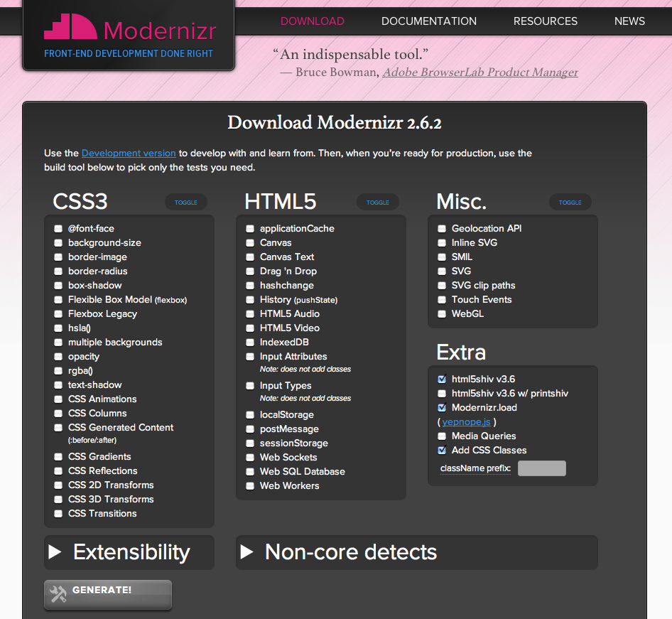672x619 pixels.
Task: Check the Input Types checkbox
Action: (x=250, y=386)
